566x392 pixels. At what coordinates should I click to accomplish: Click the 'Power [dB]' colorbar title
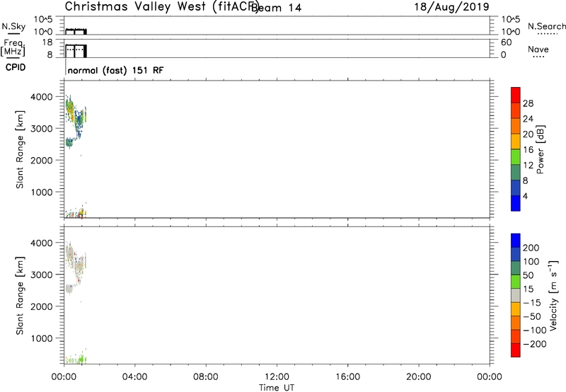(x=540, y=149)
